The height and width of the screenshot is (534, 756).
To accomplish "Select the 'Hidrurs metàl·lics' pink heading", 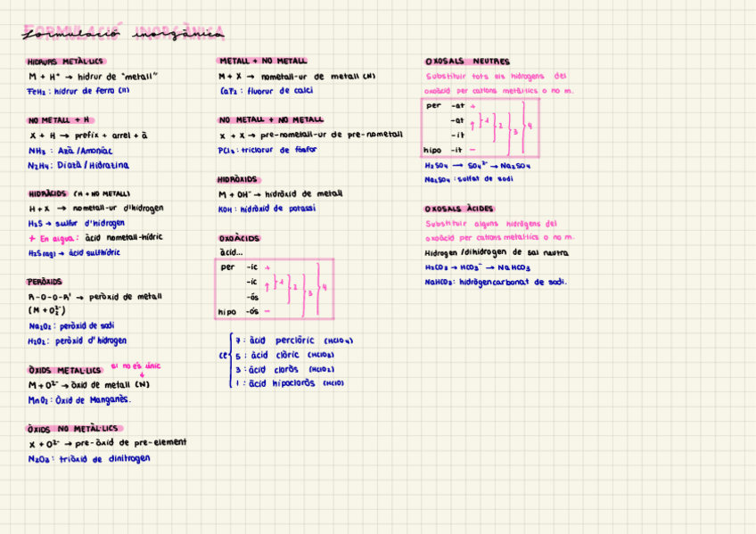I will (x=65, y=62).
